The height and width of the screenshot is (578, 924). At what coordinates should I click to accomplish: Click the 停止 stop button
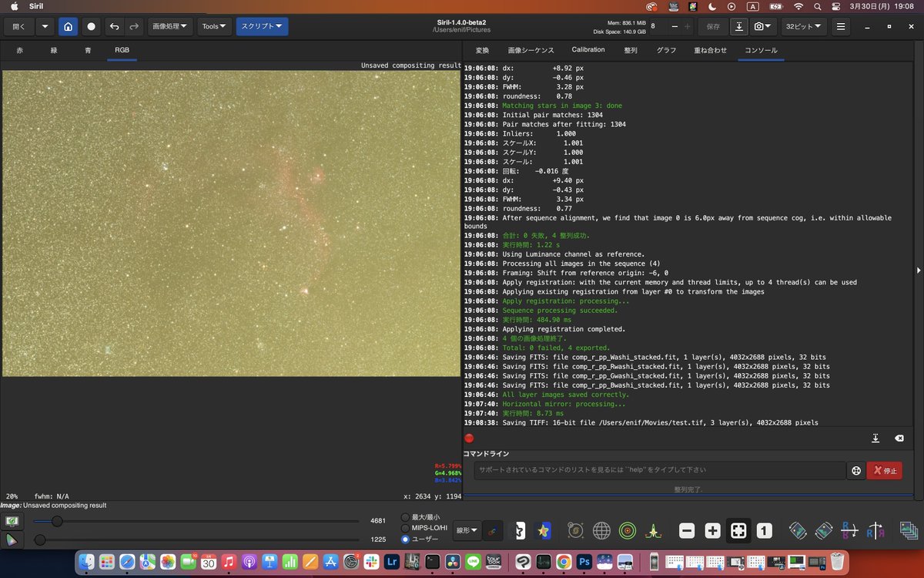[x=884, y=470]
